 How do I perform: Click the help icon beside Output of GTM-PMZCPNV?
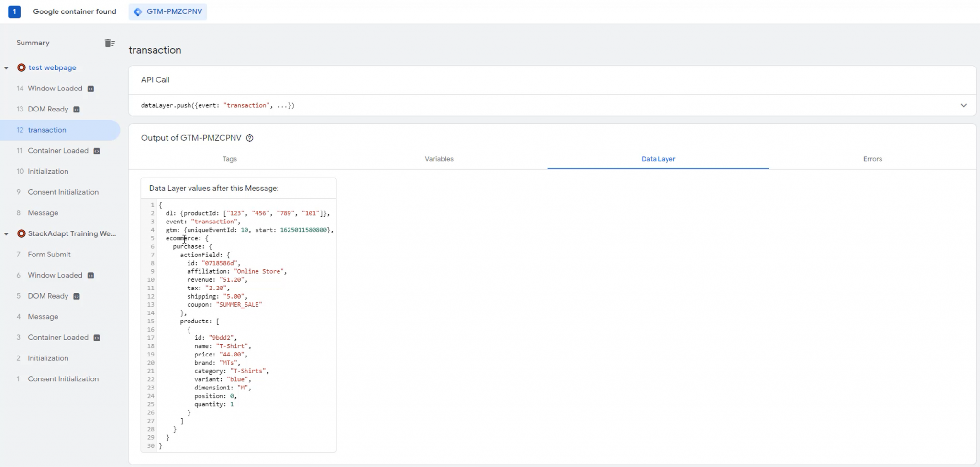(x=249, y=138)
